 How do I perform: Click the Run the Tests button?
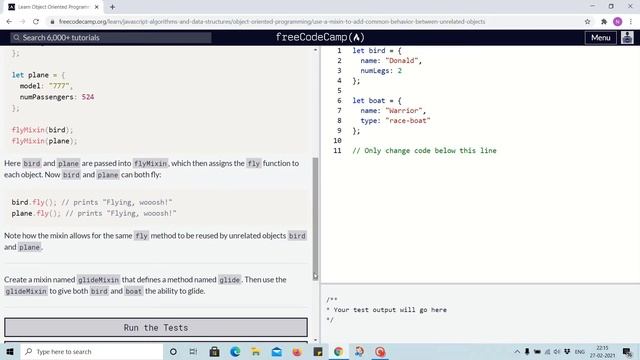[x=156, y=327]
